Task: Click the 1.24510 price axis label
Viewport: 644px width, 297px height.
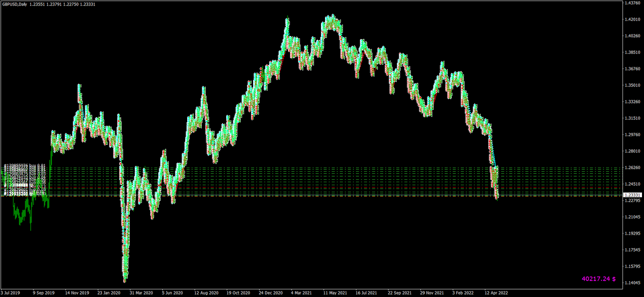Action: (633, 184)
